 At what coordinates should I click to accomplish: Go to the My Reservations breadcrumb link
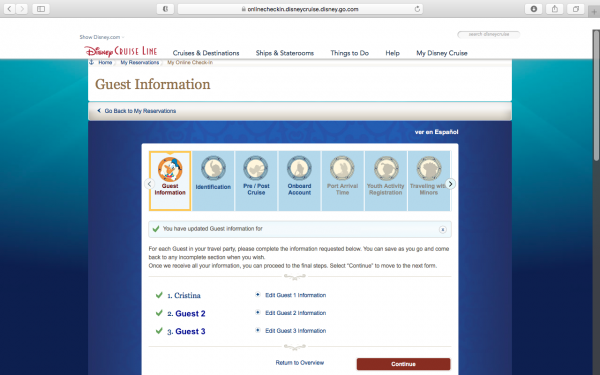(140, 62)
